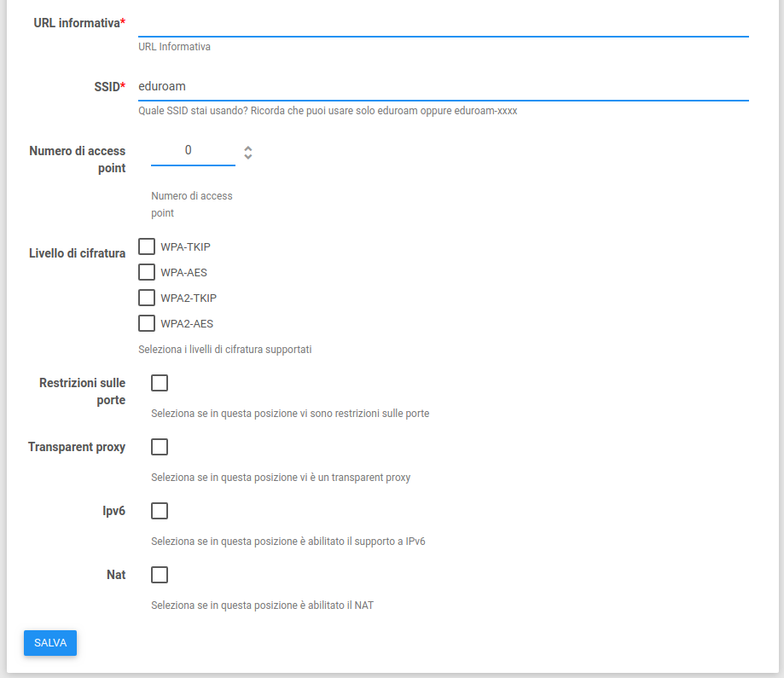The width and height of the screenshot is (784, 678).
Task: Enable the Transparent proxy checkbox
Action: (160, 447)
